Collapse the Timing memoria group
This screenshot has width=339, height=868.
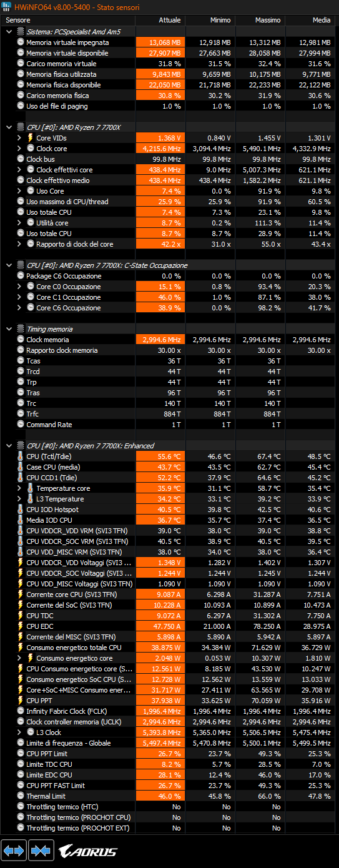point(10,329)
